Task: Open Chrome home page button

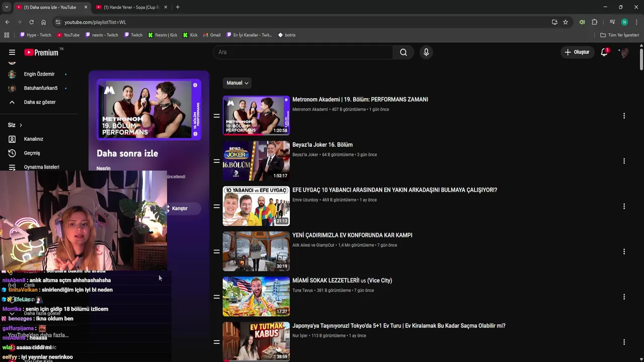Action: tap(43, 22)
